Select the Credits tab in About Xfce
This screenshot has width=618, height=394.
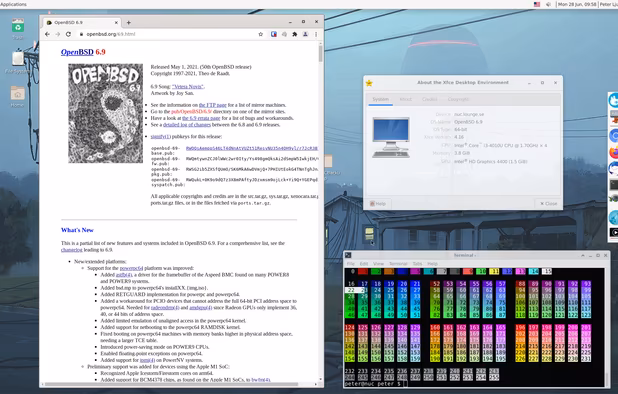(430, 99)
